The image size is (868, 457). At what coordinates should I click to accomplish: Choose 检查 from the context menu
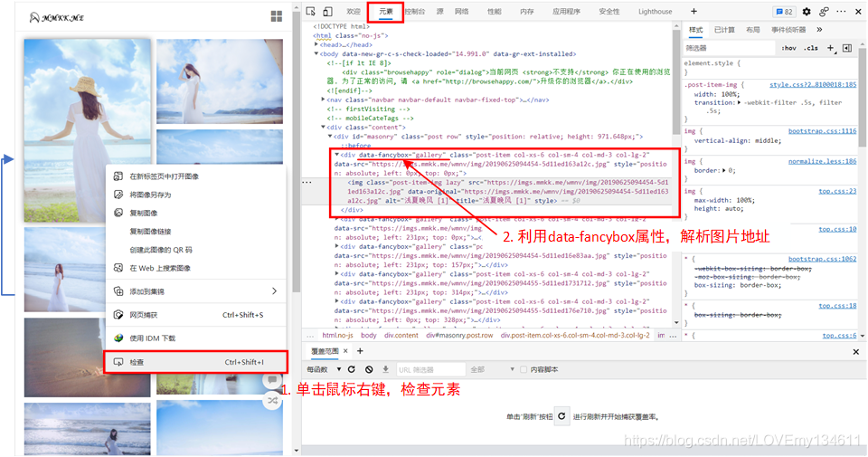click(196, 362)
